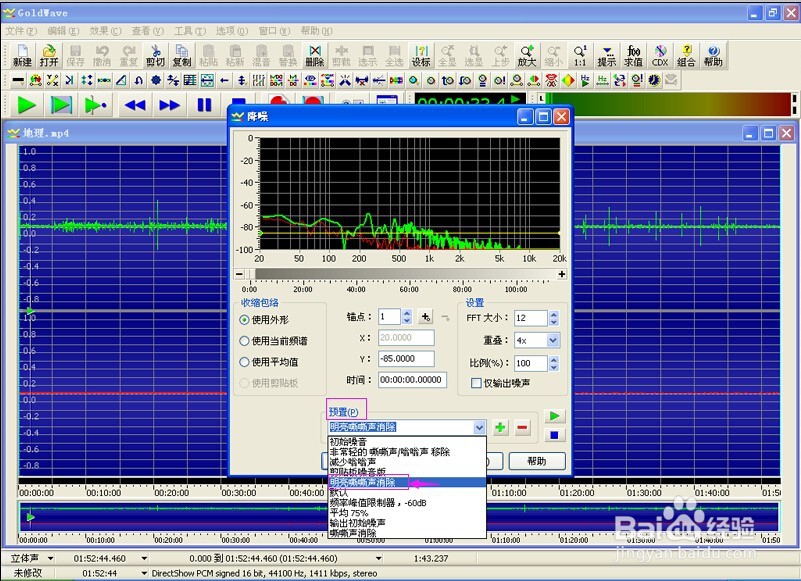Click the 设标 (Set marker) toolbar icon
This screenshot has height=581, width=801.
click(421, 55)
